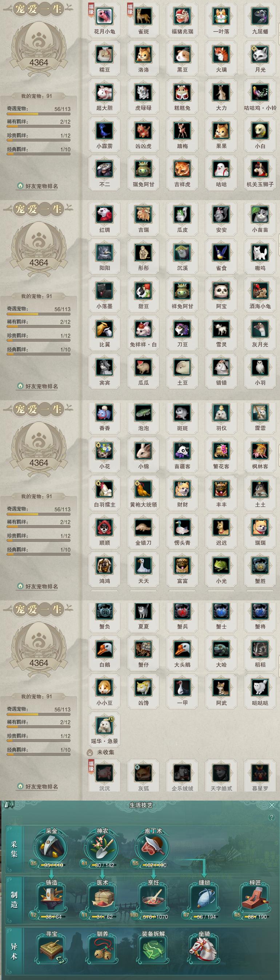280x980 pixels.
Task: Click the 奇遇宠物 progress bar in the first panel
Action: click(39, 114)
